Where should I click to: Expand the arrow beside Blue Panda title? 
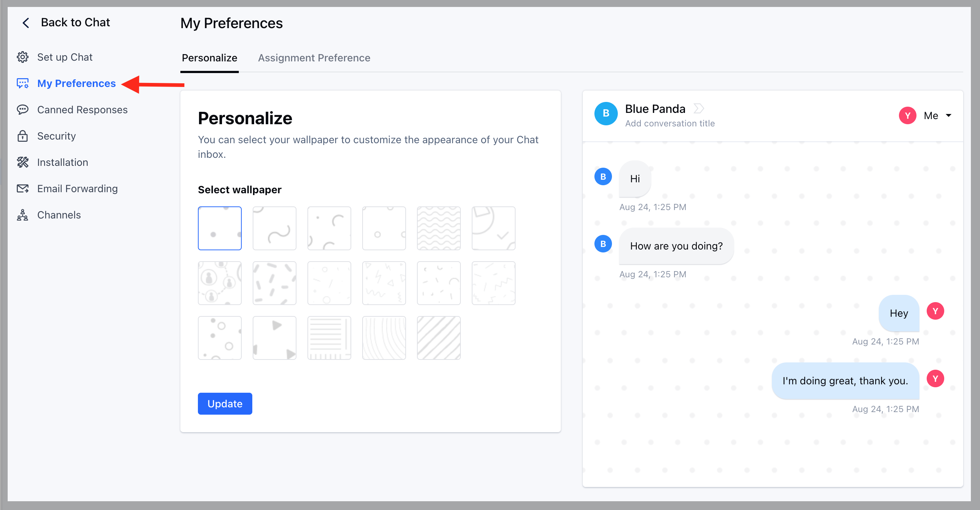[698, 109]
